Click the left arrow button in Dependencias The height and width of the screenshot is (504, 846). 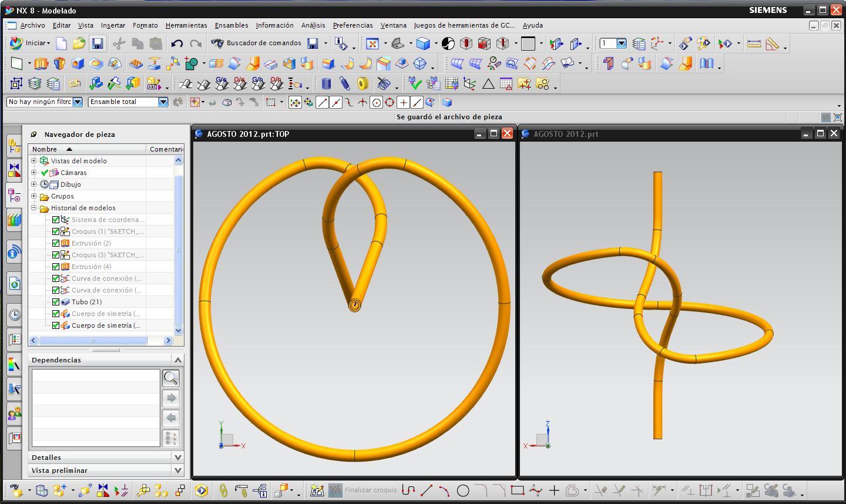click(x=171, y=418)
